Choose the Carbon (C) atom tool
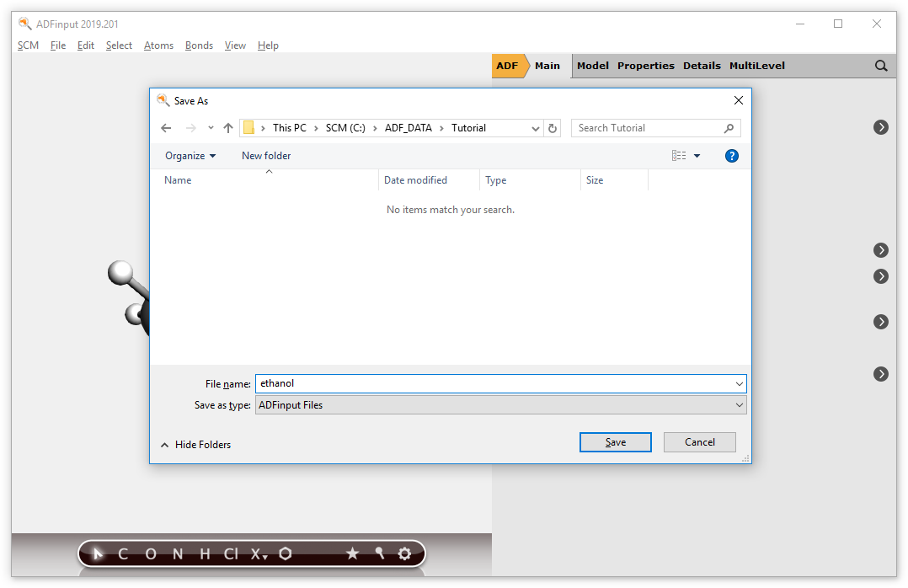The width and height of the screenshot is (908, 588). [123, 553]
